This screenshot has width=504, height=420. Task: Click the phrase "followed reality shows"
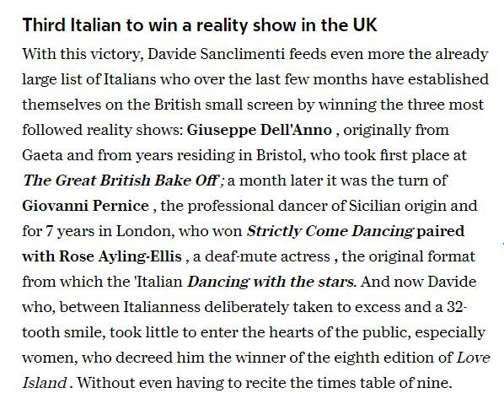103,130
